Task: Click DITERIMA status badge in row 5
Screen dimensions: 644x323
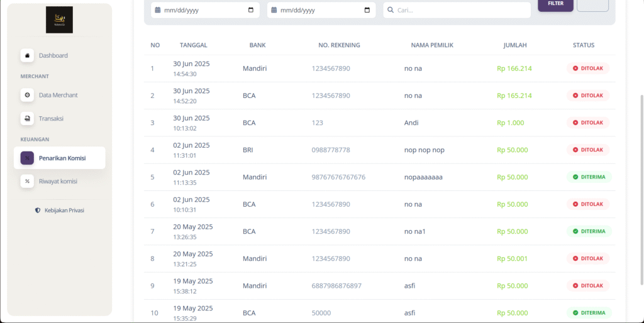Action: 589,177
